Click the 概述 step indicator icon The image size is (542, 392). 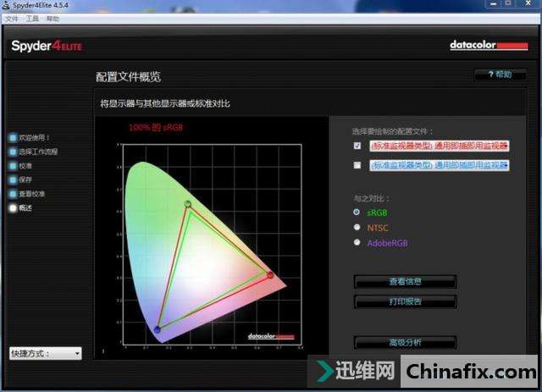tap(13, 208)
